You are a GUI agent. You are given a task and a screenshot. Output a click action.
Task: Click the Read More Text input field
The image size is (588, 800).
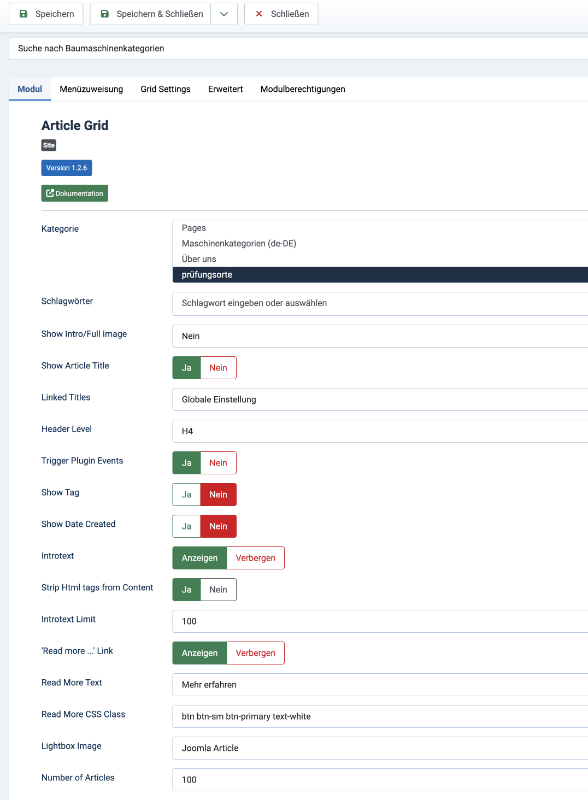pos(380,685)
